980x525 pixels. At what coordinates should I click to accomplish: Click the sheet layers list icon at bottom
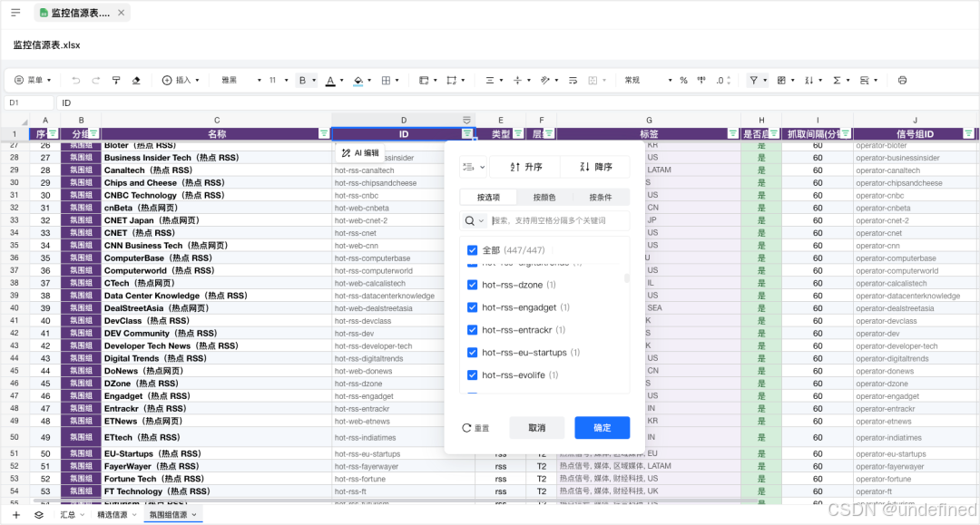39,515
